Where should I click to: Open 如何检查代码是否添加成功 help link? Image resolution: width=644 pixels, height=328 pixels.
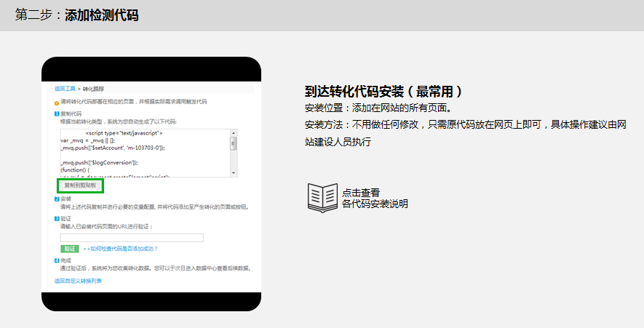121,249
